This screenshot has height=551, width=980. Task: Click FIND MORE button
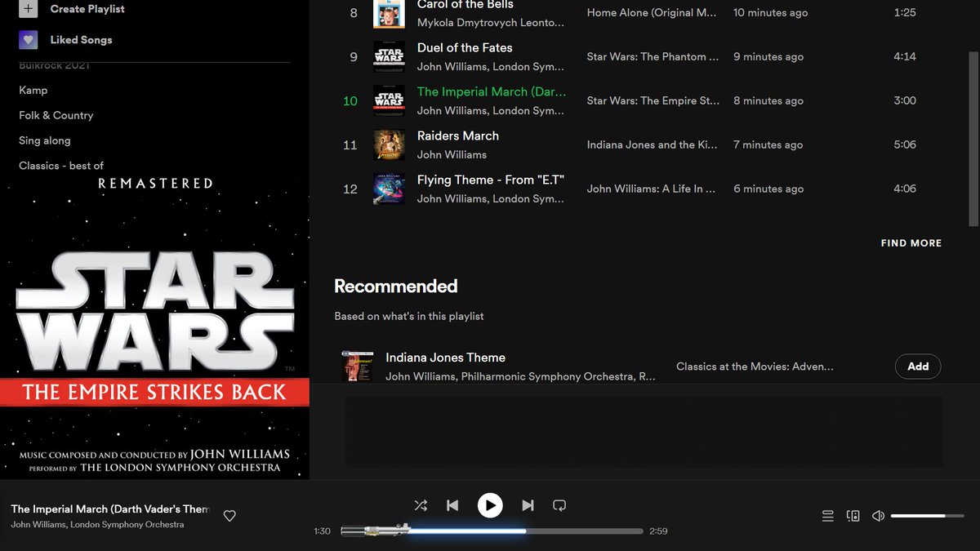pos(911,243)
